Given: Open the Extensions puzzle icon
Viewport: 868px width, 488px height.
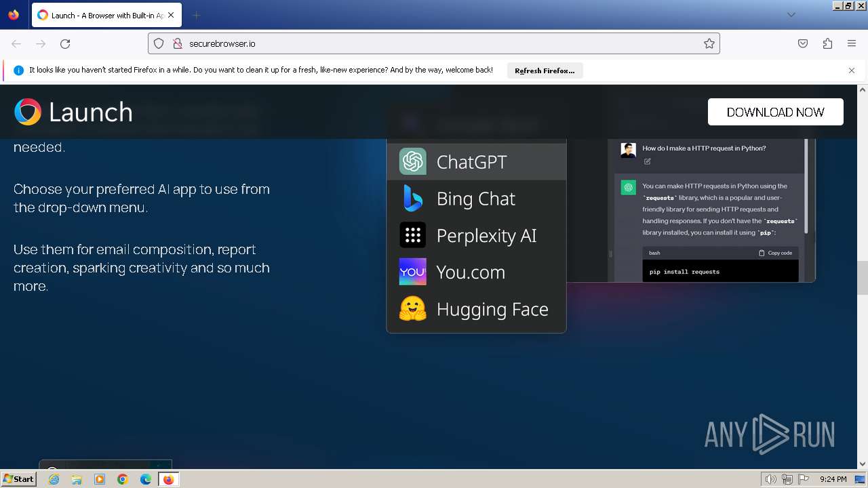Looking at the screenshot, I should click(827, 43).
